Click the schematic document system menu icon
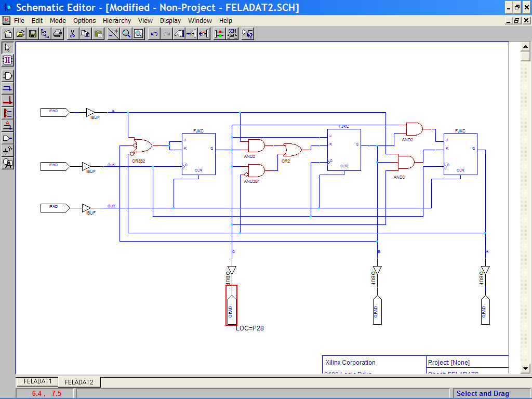This screenshot has height=399, width=532. pos(6,21)
